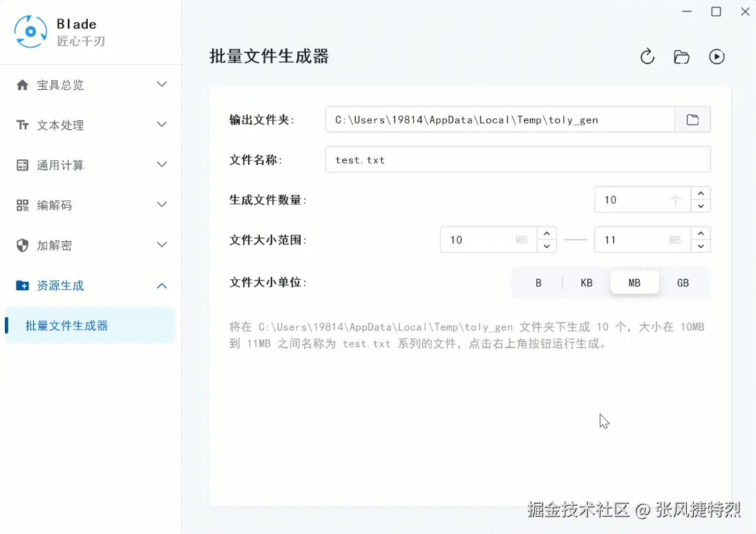Expand the 编解码 chevron
Viewport: 756px width, 534px height.
point(162,204)
